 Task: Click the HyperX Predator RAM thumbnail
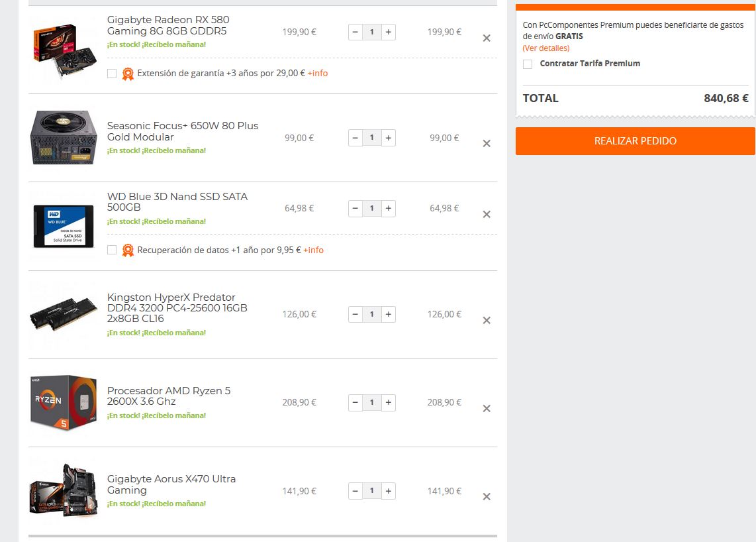[63, 313]
